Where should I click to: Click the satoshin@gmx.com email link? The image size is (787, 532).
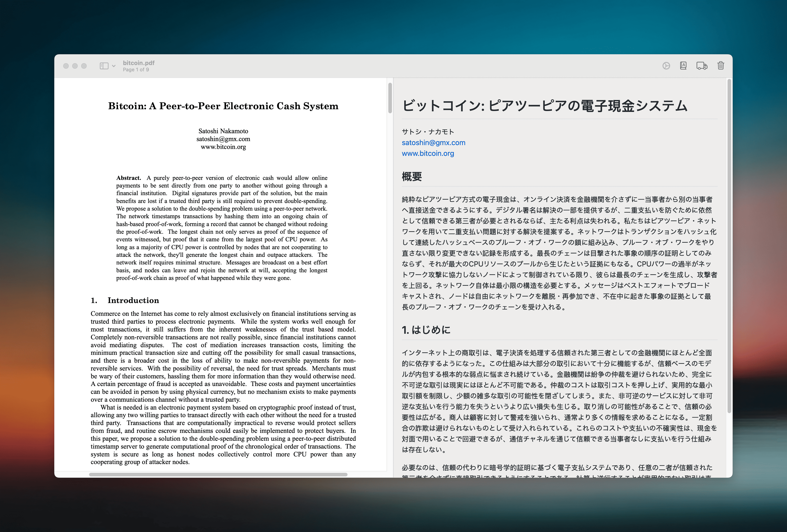pos(433,143)
